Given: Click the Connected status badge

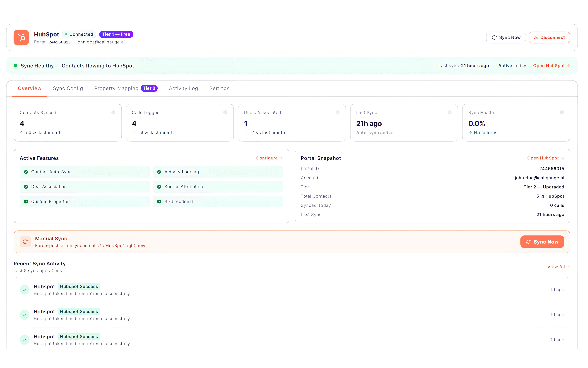Looking at the screenshot, I should pos(79,34).
